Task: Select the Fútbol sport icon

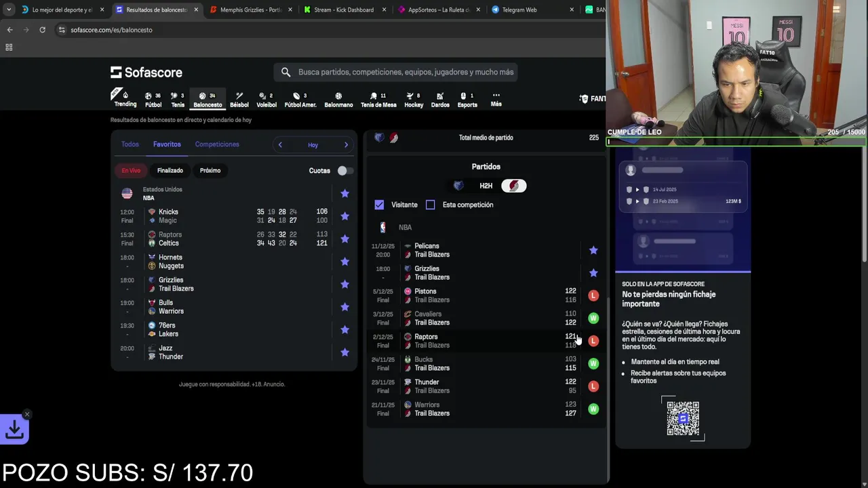Action: (153, 99)
